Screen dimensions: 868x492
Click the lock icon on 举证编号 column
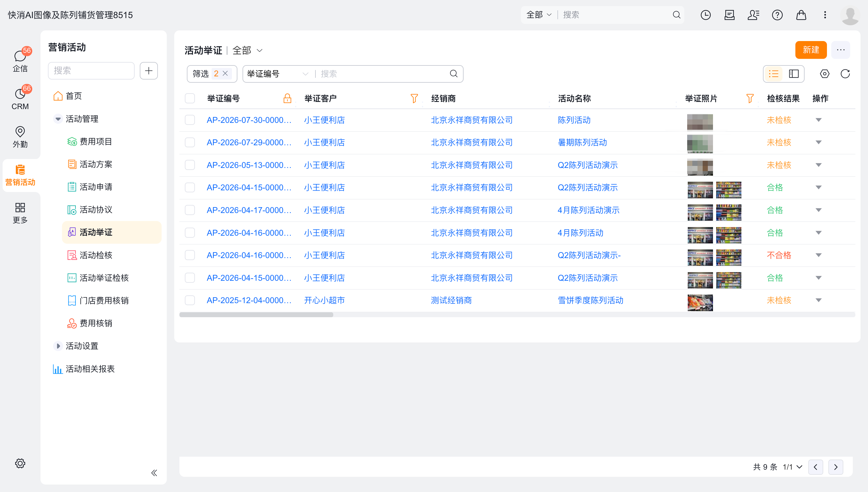(287, 98)
